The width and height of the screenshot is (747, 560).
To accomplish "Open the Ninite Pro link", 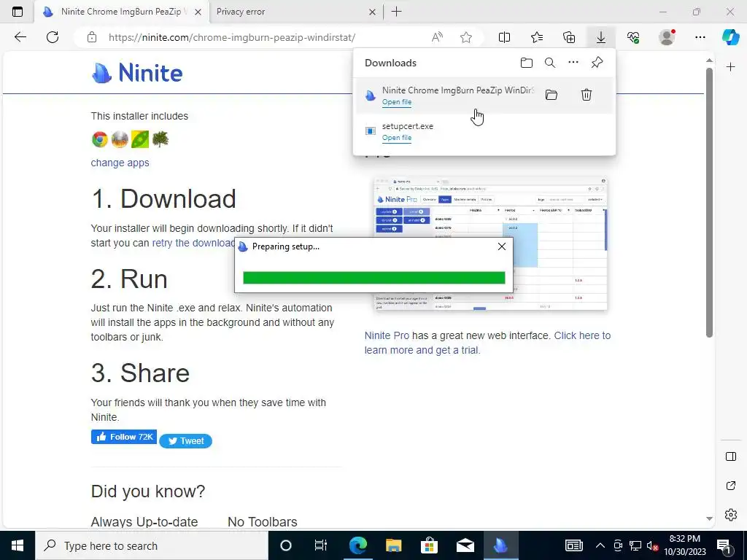I will pyautogui.click(x=387, y=335).
